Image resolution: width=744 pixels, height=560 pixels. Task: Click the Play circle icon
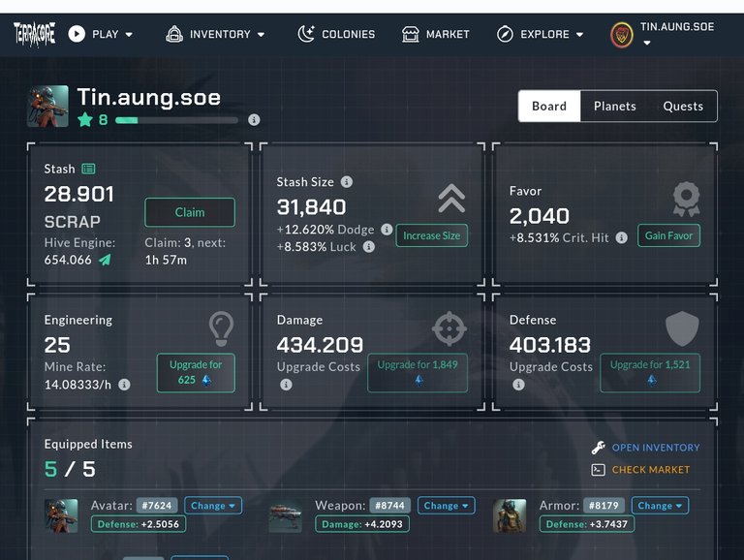[77, 34]
